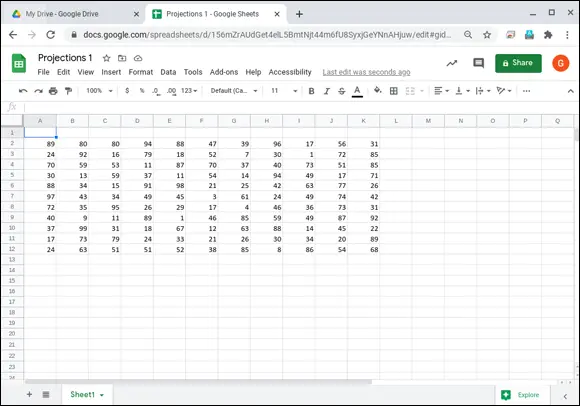Format as currency with dollar icon

(x=127, y=91)
